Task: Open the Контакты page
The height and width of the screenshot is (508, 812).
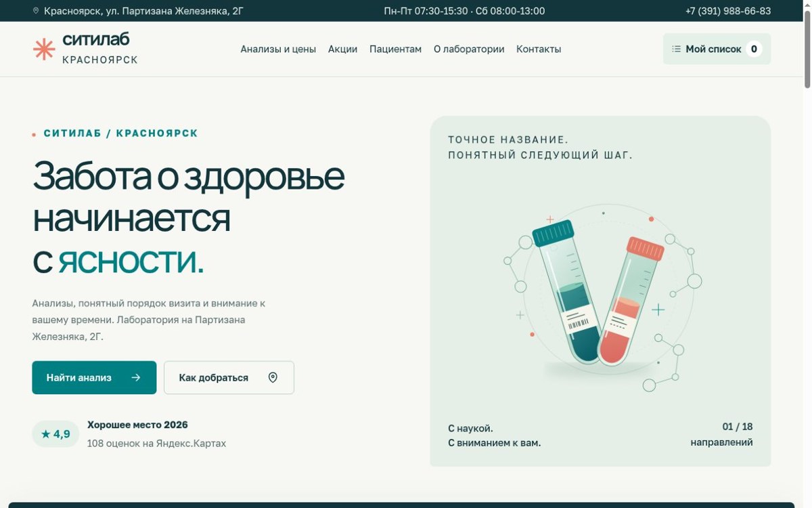Action: pyautogui.click(x=539, y=49)
